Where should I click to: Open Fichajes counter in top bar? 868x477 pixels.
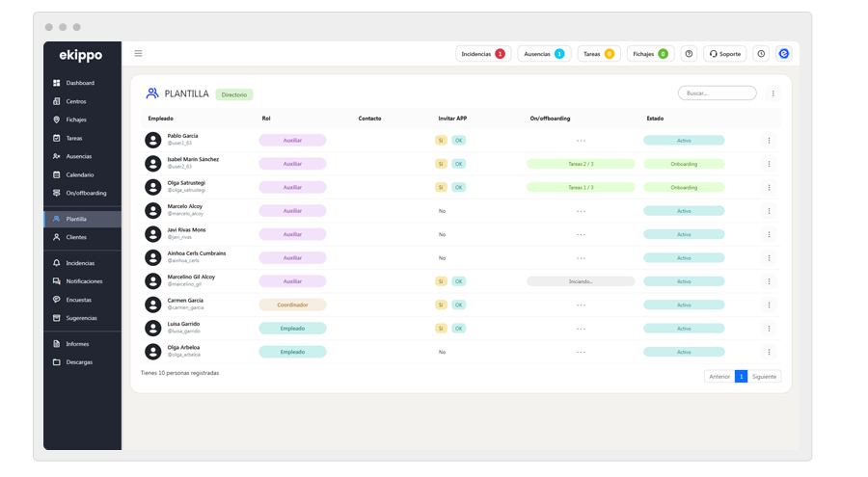(x=650, y=54)
